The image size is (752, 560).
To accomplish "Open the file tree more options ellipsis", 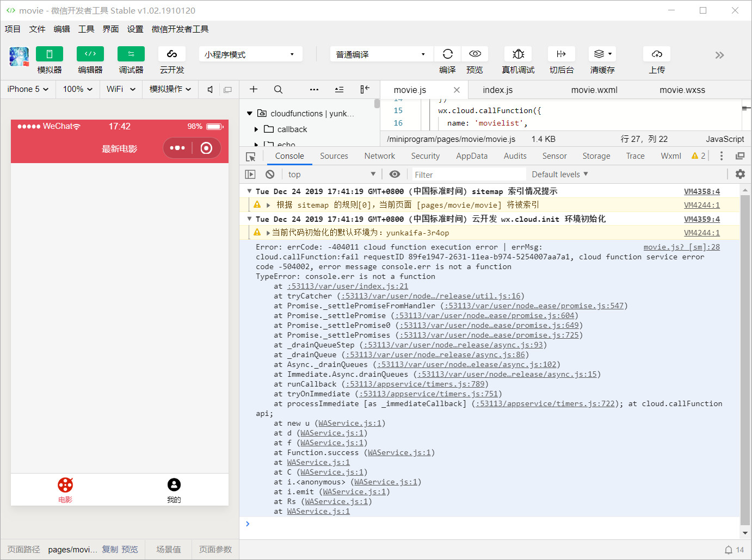I will coord(314,89).
